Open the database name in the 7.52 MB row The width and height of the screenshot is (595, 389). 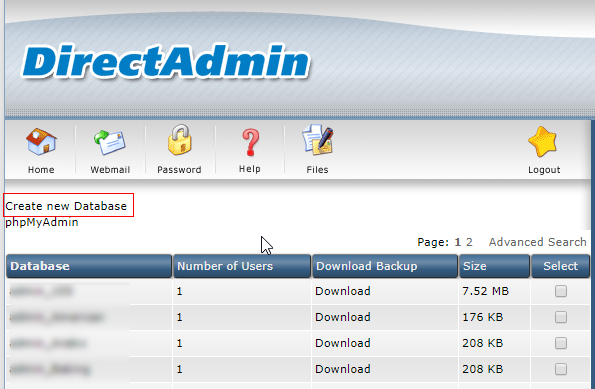click(x=41, y=291)
